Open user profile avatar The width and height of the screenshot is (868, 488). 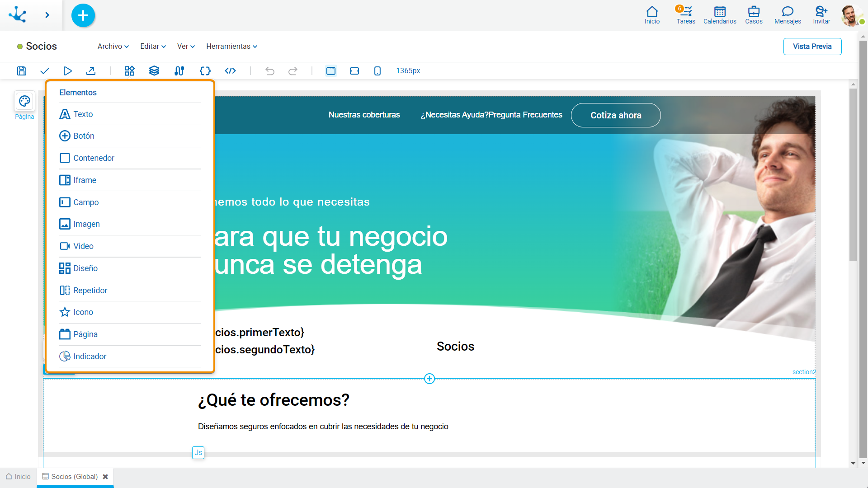click(851, 15)
